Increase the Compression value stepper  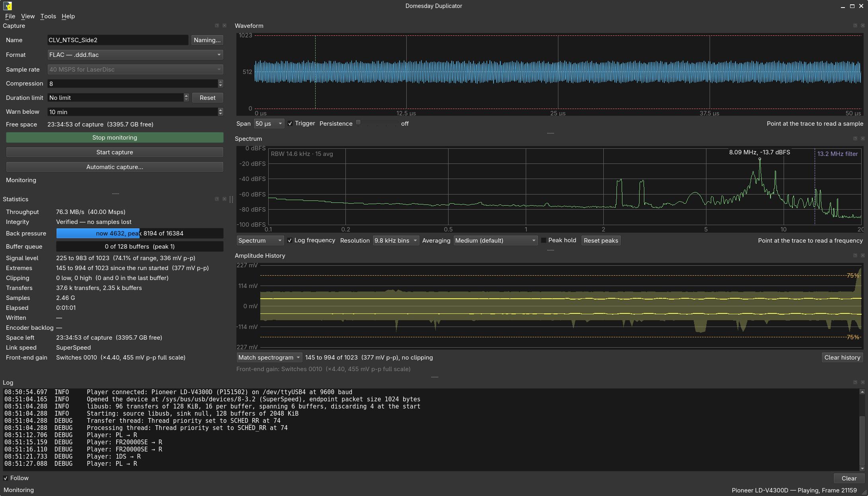(220, 82)
